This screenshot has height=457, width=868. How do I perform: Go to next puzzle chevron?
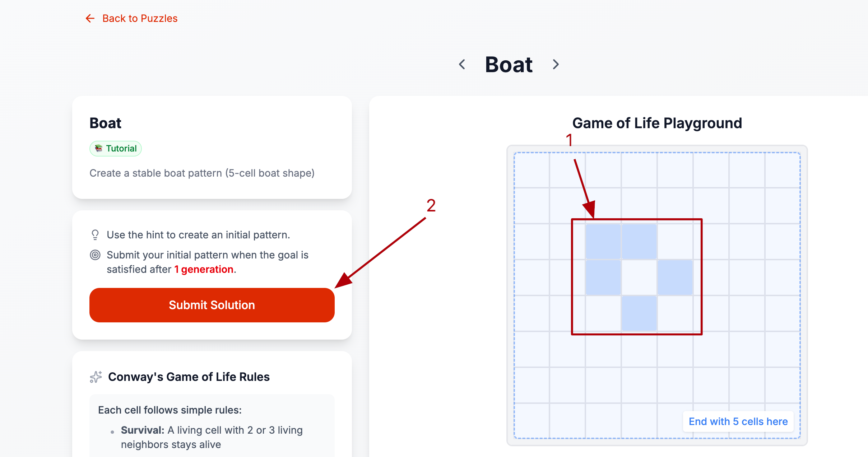556,65
